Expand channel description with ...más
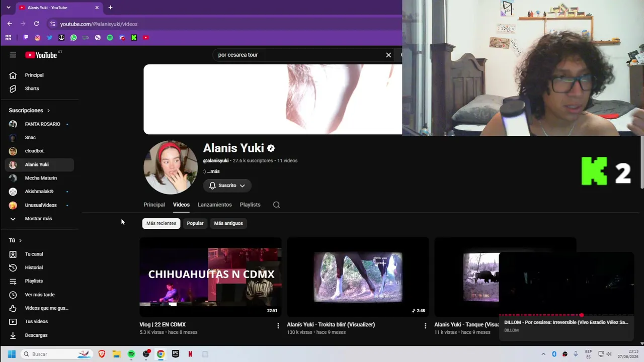Image resolution: width=644 pixels, height=362 pixels. click(x=213, y=171)
